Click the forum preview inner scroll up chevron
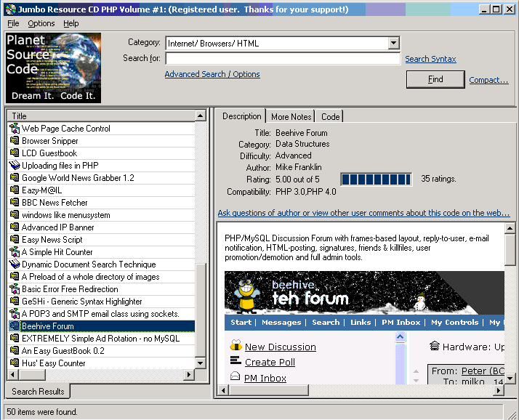This screenshot has width=519, height=420. pyautogui.click(x=400, y=337)
